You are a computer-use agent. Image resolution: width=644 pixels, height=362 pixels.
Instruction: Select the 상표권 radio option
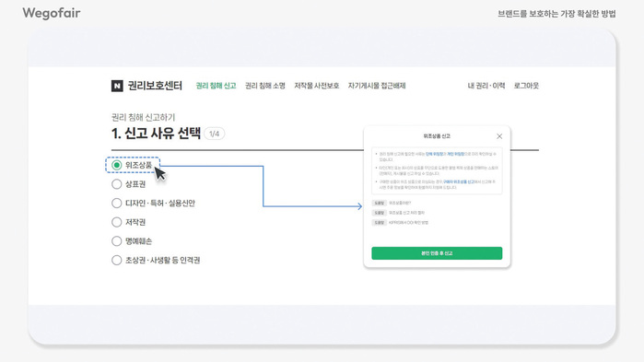[117, 184]
